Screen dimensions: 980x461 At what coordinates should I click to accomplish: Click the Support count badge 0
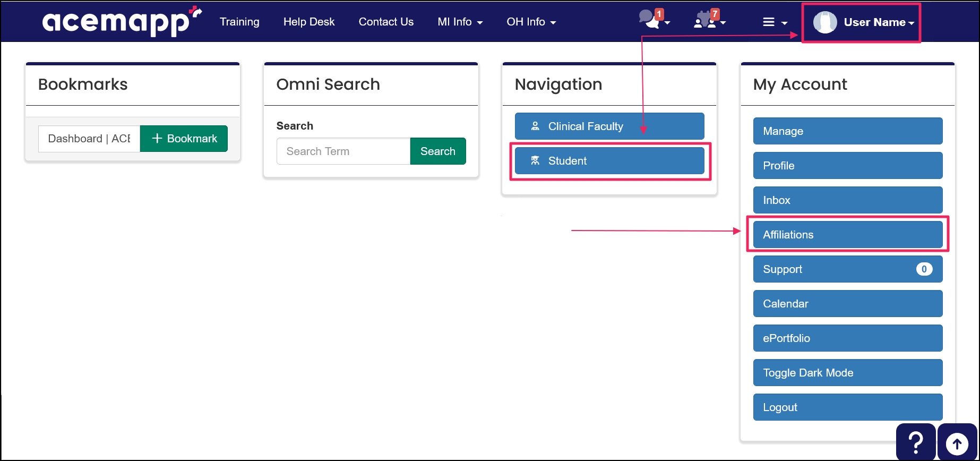[x=924, y=269]
